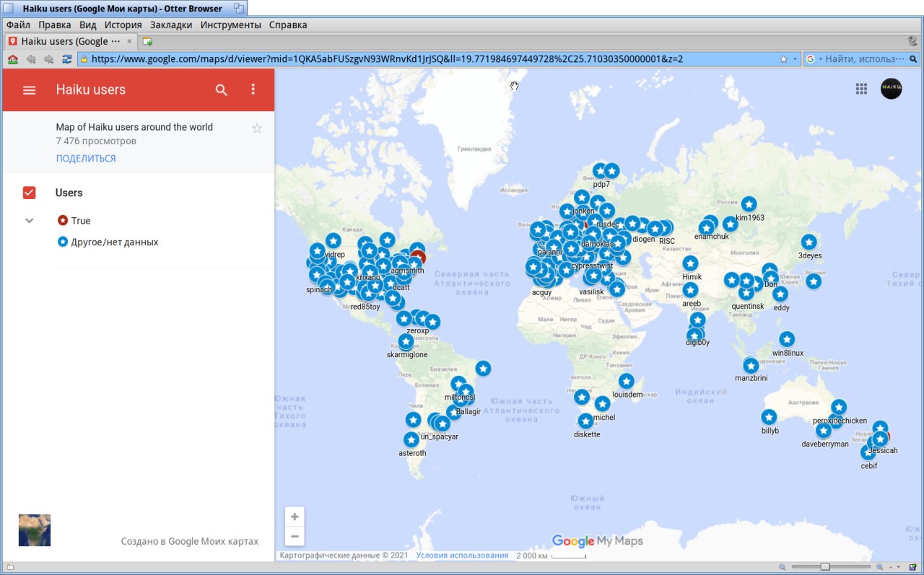Click the Users layer title text
Screen dimensions: 924x575
point(69,193)
